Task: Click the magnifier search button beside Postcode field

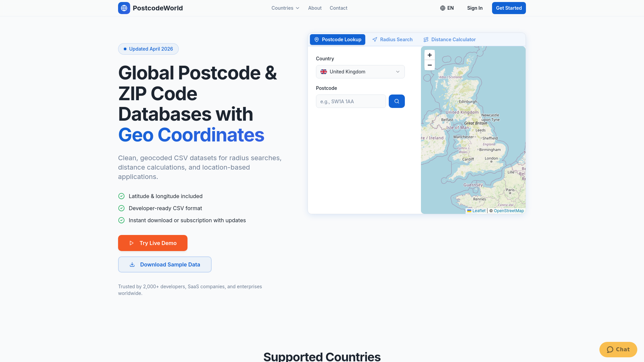Action: click(x=397, y=101)
